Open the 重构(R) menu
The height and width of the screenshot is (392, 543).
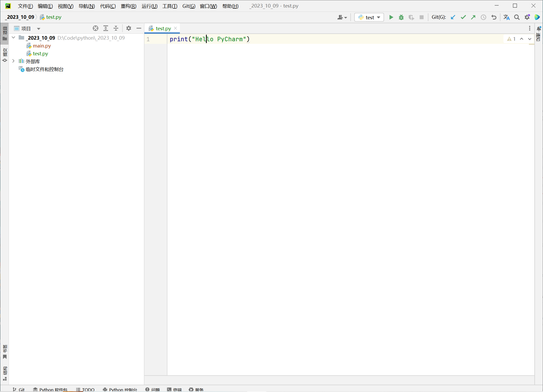128,6
